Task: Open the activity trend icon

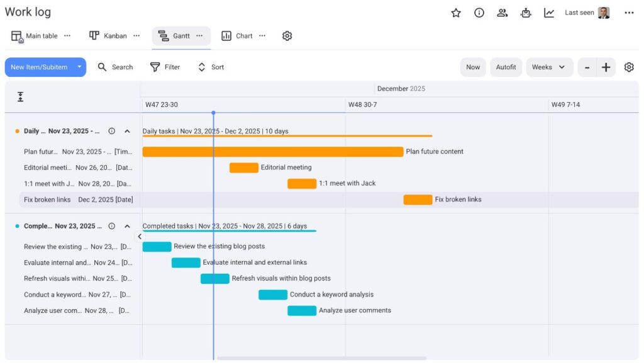Action: (549, 13)
